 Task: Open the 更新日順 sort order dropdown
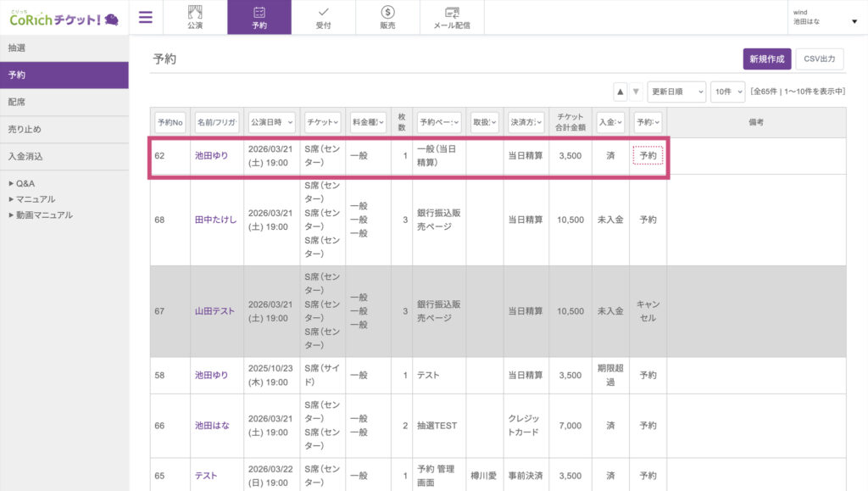coord(676,91)
